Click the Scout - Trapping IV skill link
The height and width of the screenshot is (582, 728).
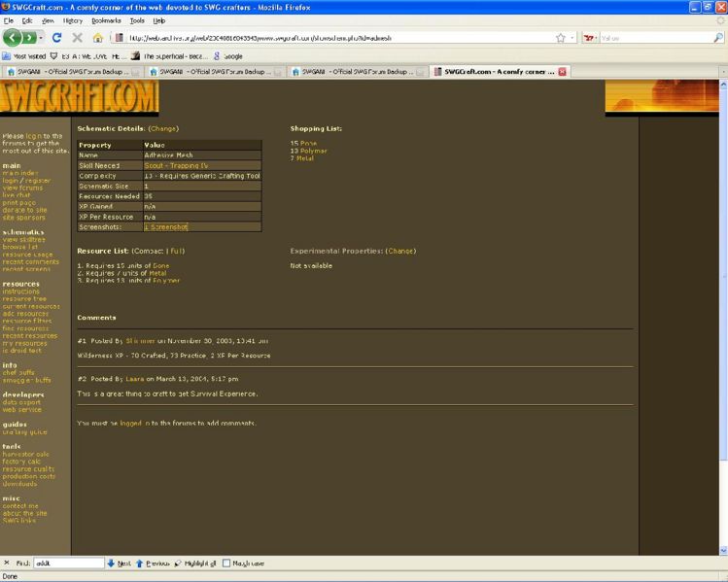tap(176, 165)
